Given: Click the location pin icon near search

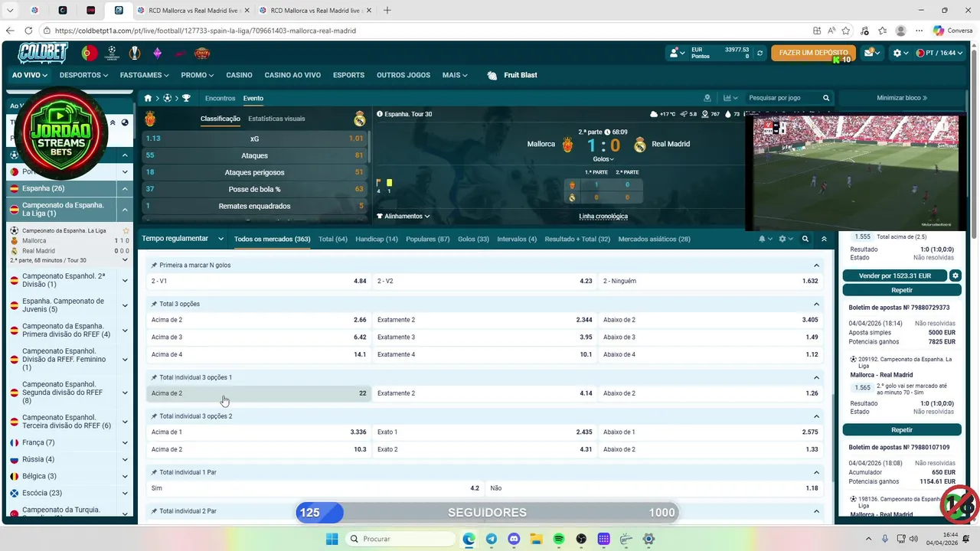Looking at the screenshot, I should tap(707, 98).
